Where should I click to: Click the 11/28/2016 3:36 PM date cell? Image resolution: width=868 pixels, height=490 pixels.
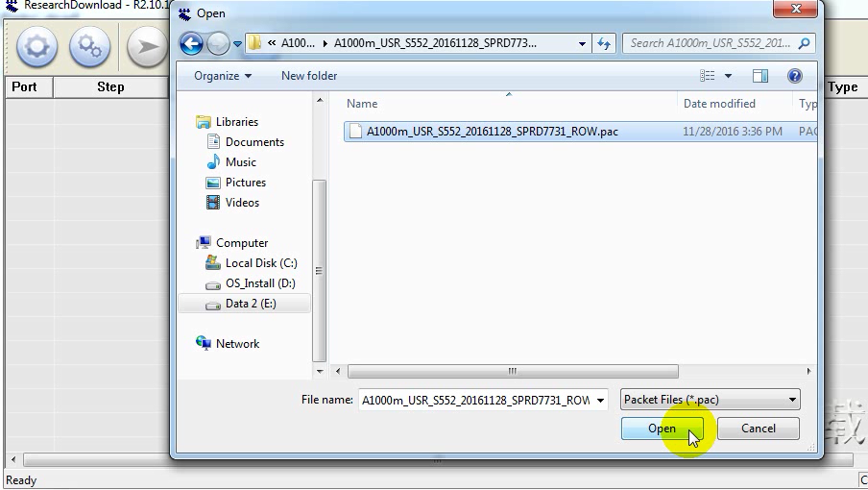(x=732, y=132)
